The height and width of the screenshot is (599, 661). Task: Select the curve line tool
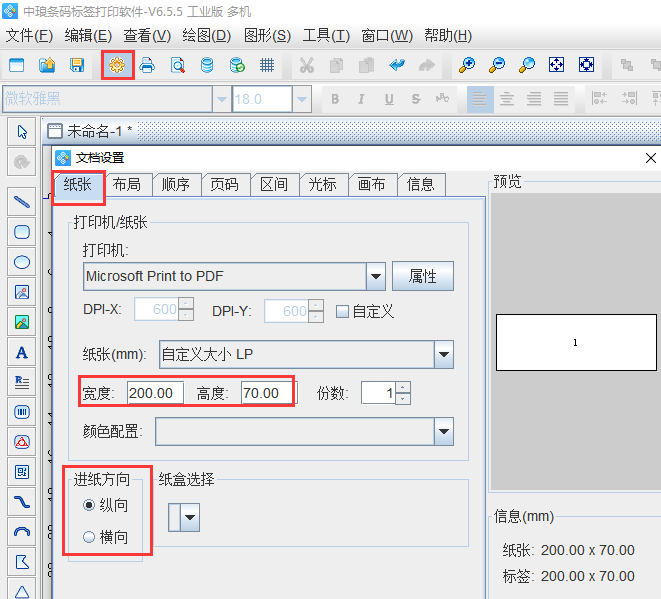tap(22, 502)
